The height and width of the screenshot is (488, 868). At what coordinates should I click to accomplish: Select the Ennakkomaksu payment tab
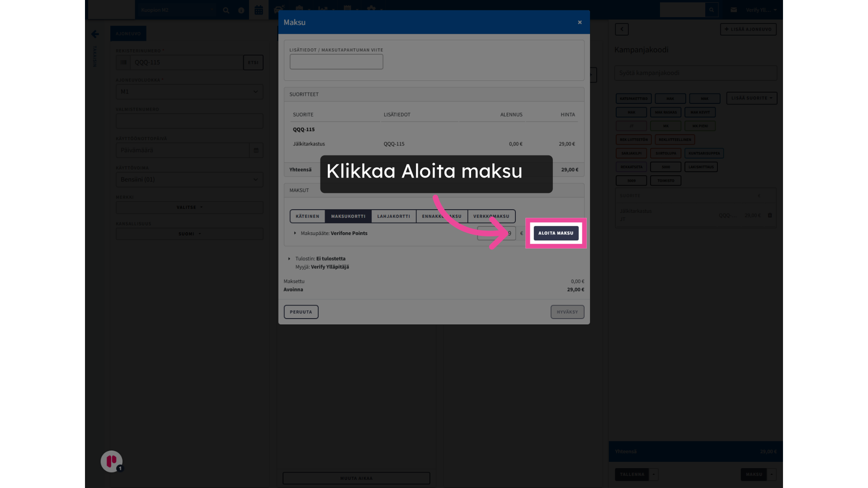click(442, 216)
